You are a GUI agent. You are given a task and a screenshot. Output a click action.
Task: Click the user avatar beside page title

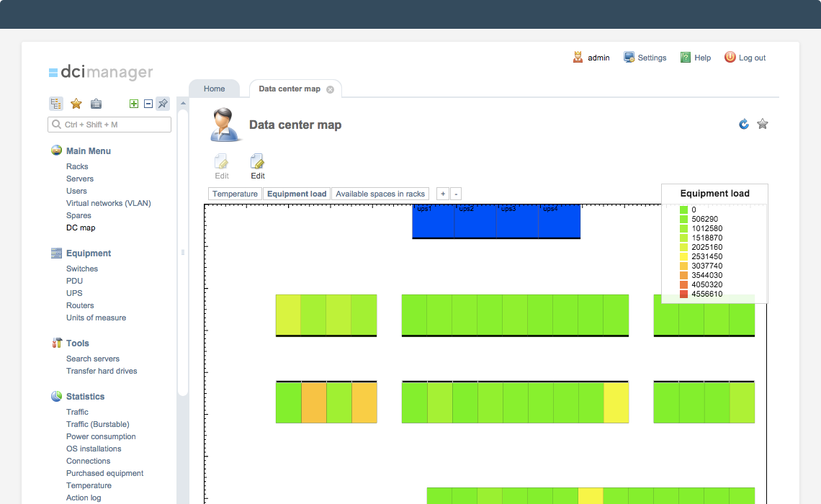click(x=225, y=125)
